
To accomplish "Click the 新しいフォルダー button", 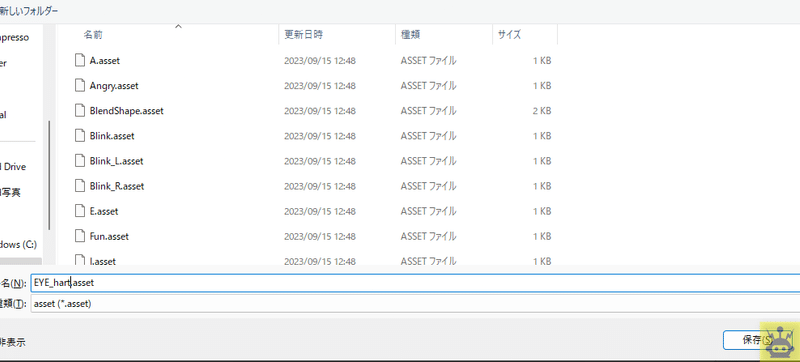I will point(29,11).
